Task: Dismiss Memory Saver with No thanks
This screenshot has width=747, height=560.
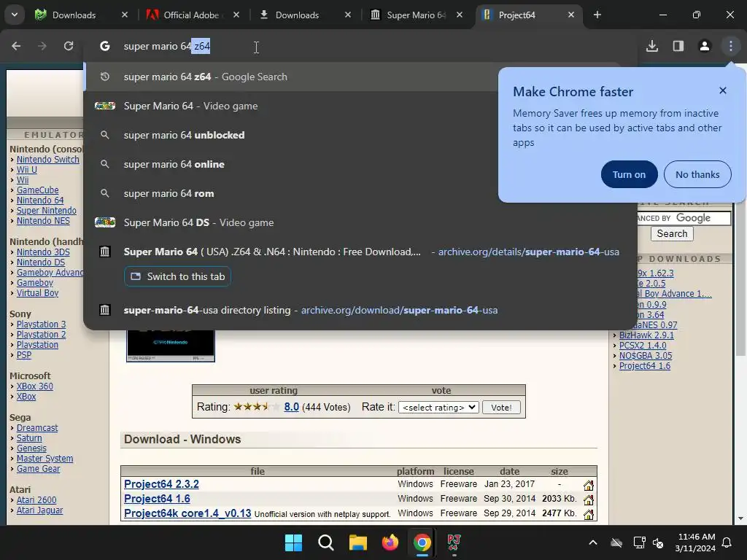Action: [x=697, y=175]
